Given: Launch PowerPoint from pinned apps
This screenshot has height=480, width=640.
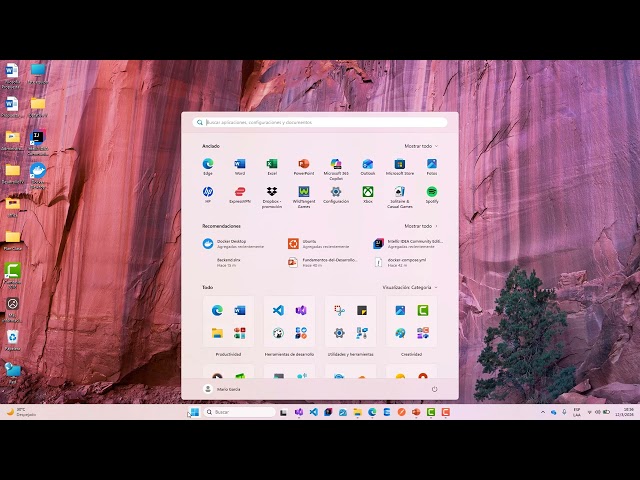Looking at the screenshot, I should [x=304, y=167].
